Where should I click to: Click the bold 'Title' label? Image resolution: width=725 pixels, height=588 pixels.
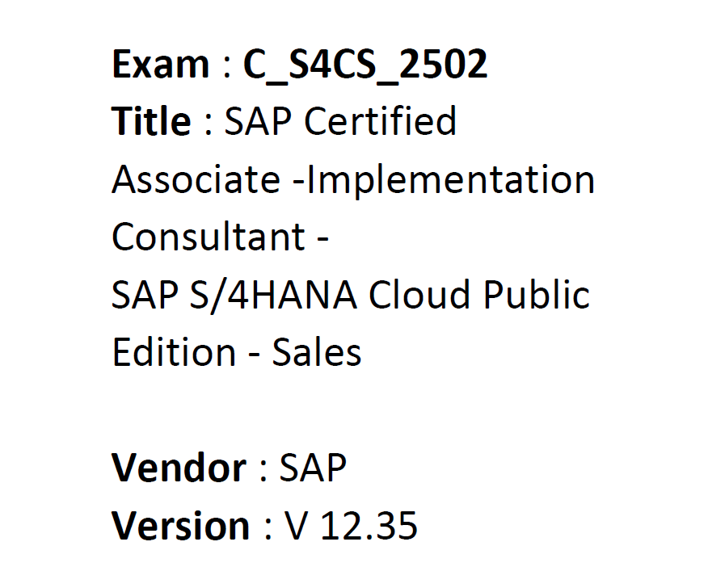click(x=151, y=121)
